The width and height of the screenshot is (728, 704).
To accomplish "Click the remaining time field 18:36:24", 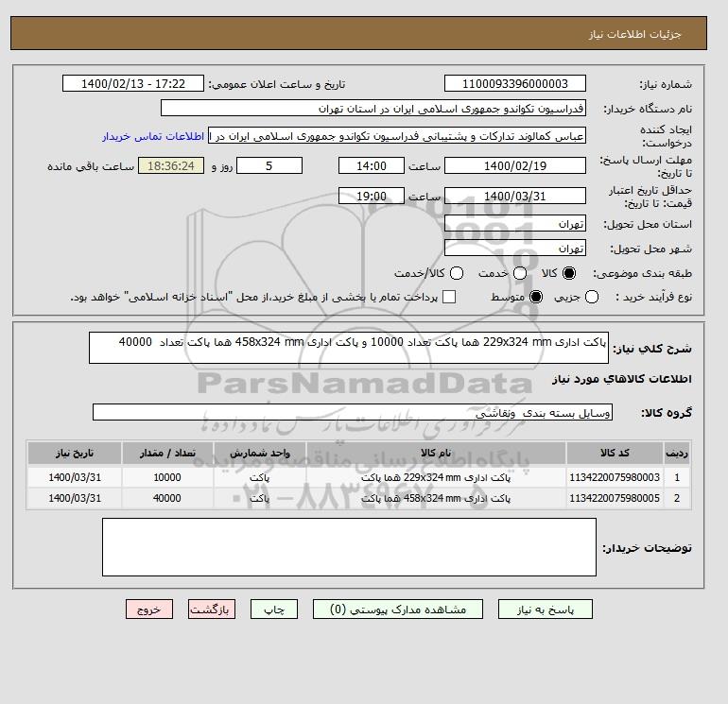I will [171, 165].
